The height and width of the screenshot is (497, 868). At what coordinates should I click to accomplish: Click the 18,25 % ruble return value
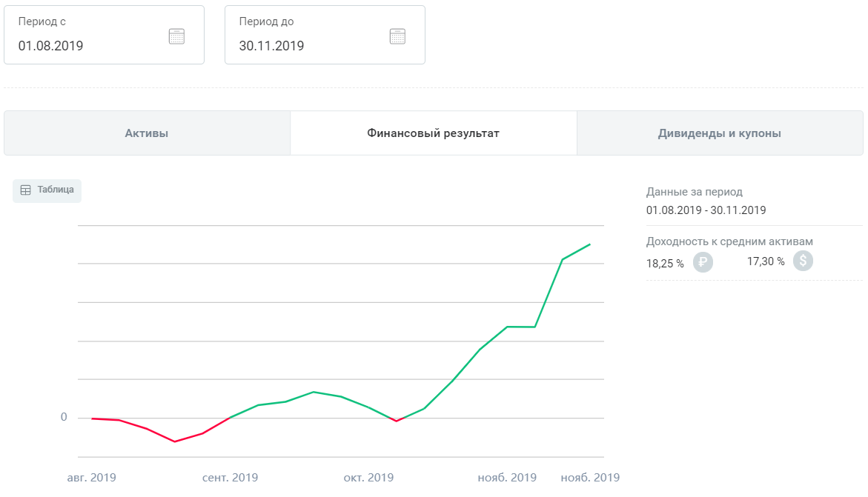click(665, 263)
